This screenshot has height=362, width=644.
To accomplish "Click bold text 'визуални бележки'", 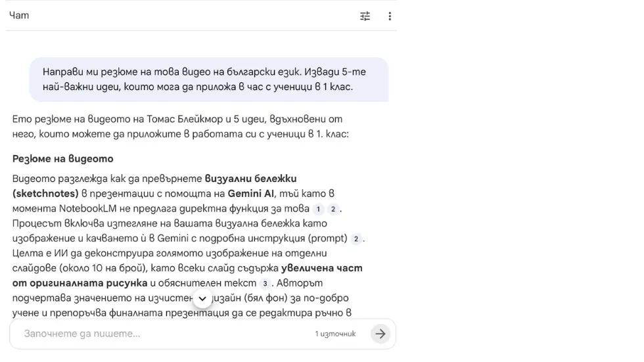I will 250,179.
